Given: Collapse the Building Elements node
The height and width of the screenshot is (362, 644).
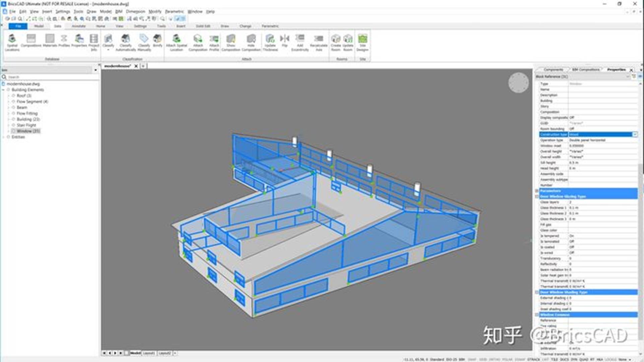Looking at the screenshot, I should click(3, 90).
